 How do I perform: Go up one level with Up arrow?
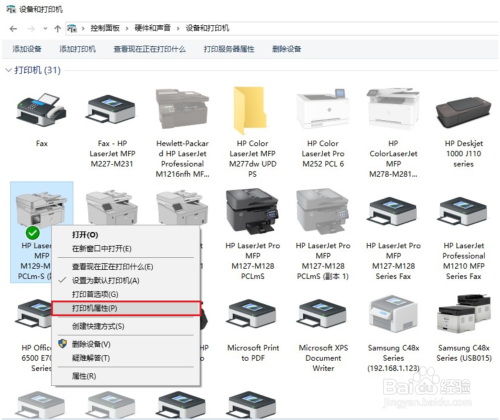57,29
